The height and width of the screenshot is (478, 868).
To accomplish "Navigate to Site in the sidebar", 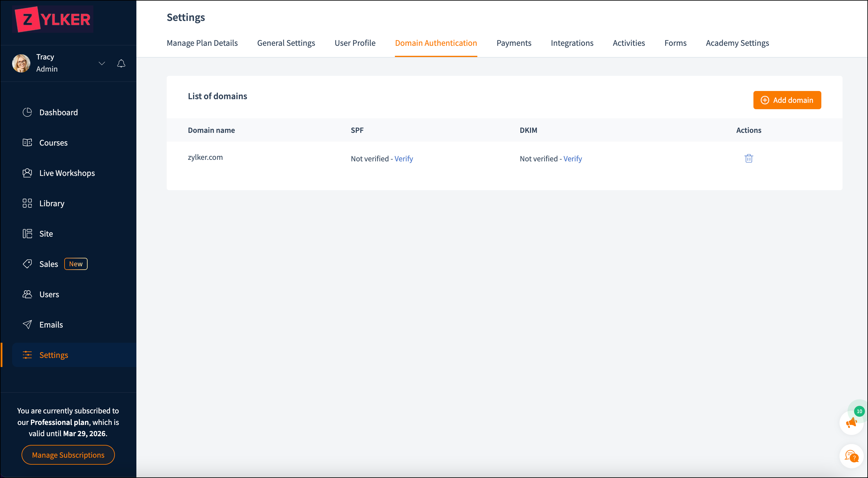I will (46, 234).
